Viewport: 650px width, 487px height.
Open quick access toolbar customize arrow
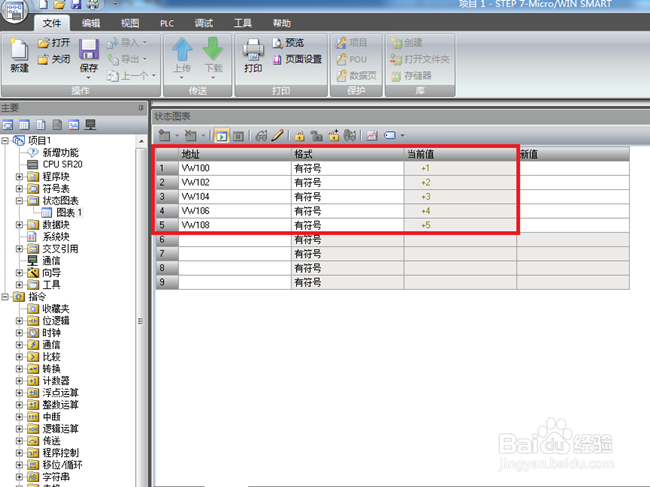(x=115, y=4)
